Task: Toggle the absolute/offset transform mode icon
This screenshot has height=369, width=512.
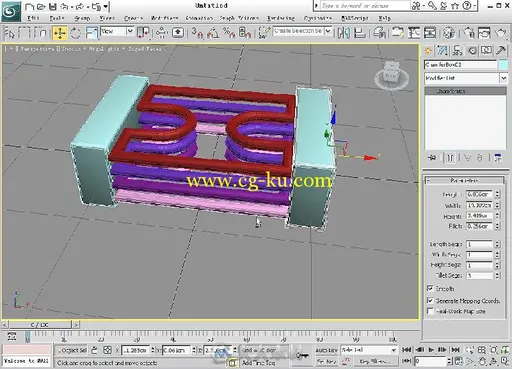Action: click(x=107, y=350)
